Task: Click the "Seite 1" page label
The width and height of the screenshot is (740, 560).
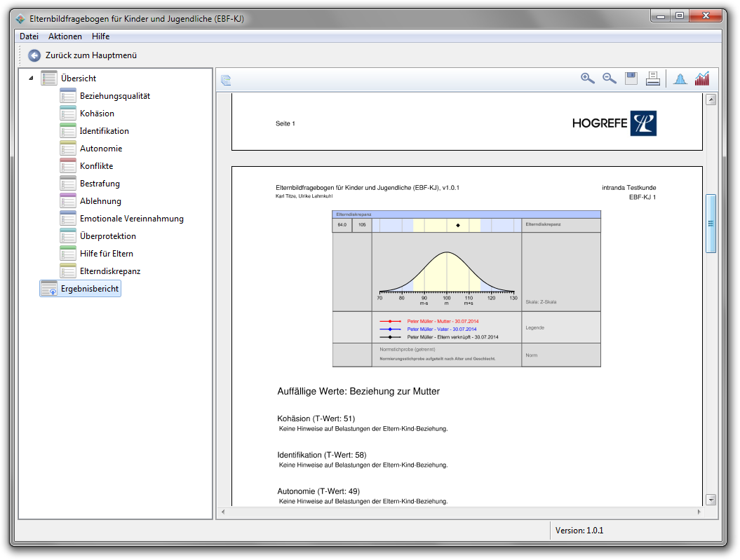Action: tap(285, 123)
